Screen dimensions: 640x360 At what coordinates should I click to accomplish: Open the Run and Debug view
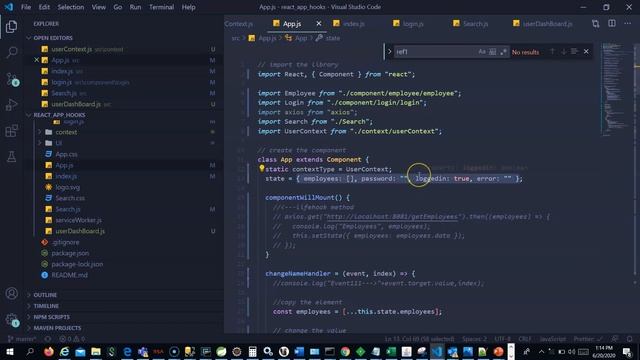point(11,105)
